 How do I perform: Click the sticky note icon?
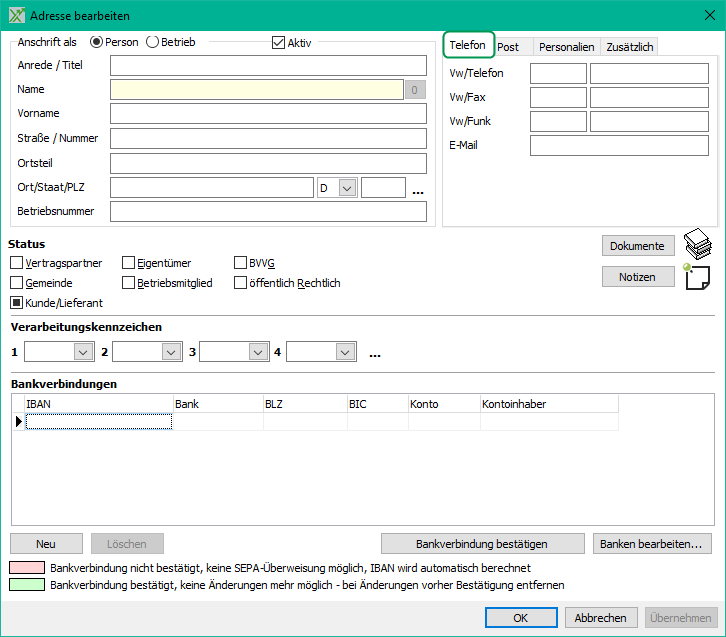coord(696,277)
